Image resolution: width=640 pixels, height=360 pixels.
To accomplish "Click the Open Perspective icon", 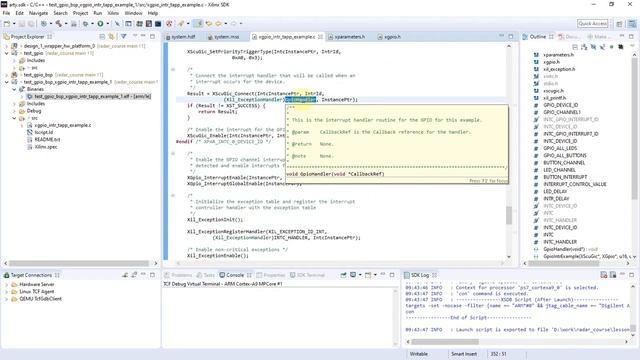I will [619, 24].
